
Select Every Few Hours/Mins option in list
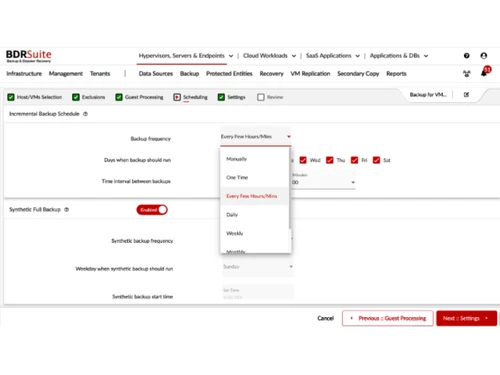click(x=255, y=196)
